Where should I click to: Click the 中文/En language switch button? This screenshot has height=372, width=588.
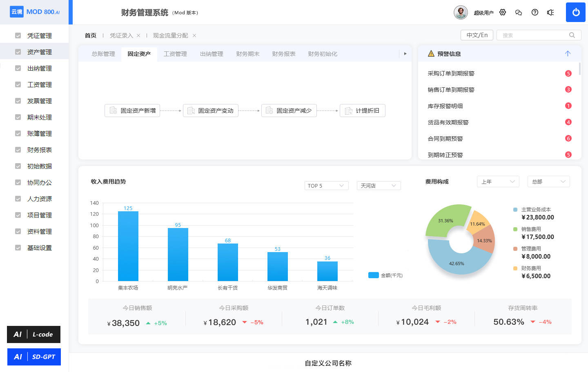[x=477, y=35]
